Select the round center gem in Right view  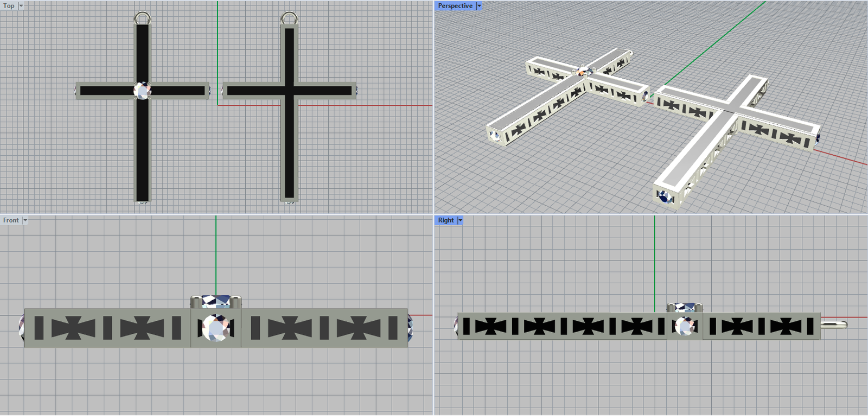point(684,326)
